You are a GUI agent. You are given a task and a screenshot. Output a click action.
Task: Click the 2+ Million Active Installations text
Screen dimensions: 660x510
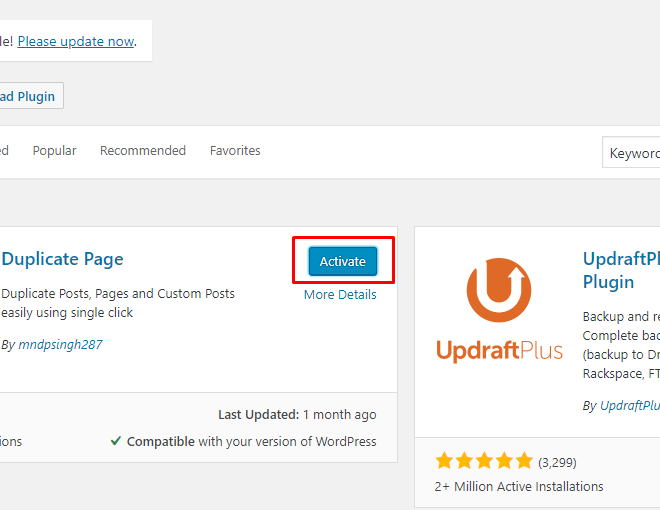[519, 486]
